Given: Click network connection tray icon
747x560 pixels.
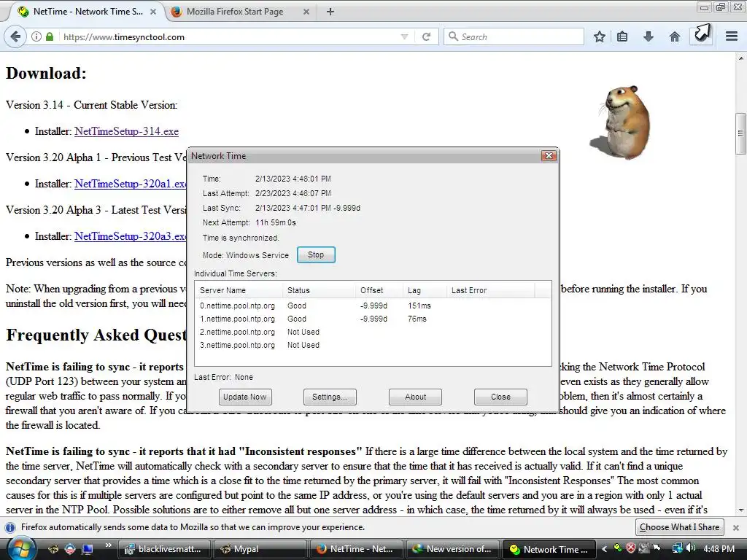Looking at the screenshot, I should [x=677, y=548].
